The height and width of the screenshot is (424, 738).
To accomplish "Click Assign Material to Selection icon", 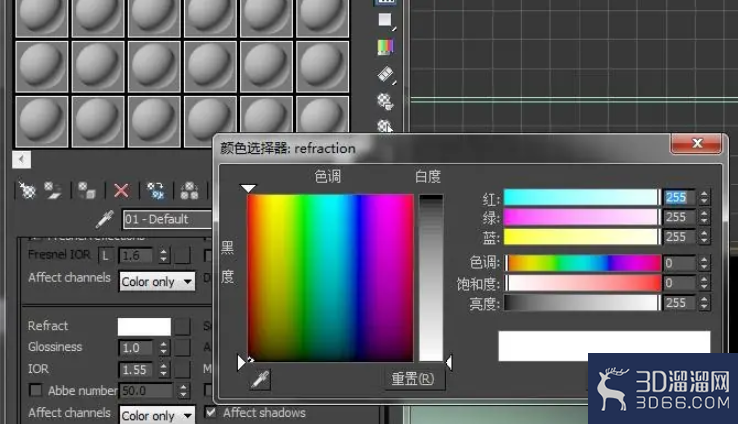I will [x=87, y=191].
